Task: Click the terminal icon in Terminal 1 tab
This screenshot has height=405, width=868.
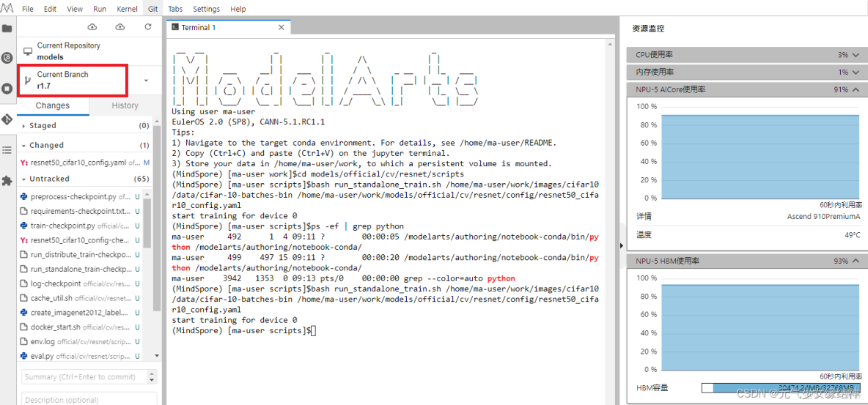Action: pyautogui.click(x=175, y=26)
